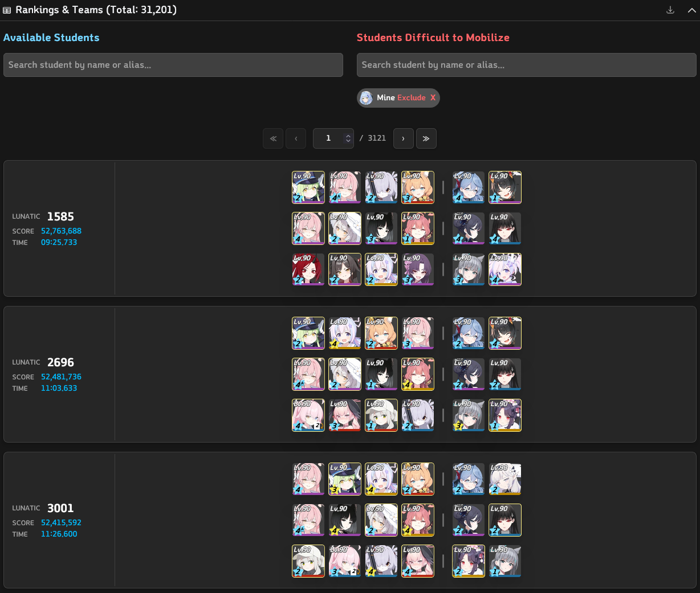Go to the previous rankings page
Screen dimensions: 700x593
click(296, 138)
